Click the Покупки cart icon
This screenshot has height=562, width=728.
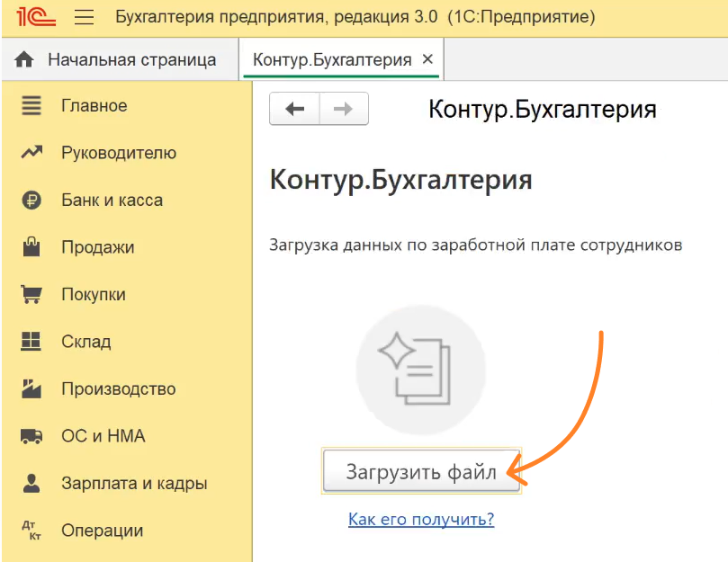pyautogui.click(x=31, y=294)
